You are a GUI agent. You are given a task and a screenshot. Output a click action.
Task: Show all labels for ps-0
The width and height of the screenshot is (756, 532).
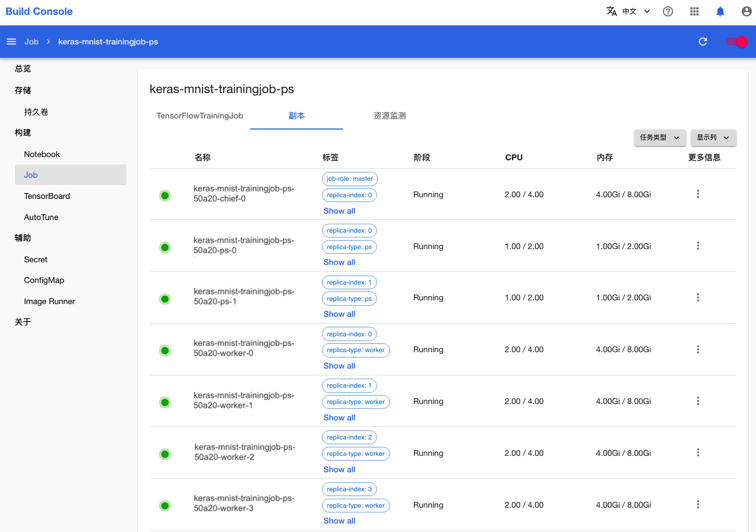point(339,262)
